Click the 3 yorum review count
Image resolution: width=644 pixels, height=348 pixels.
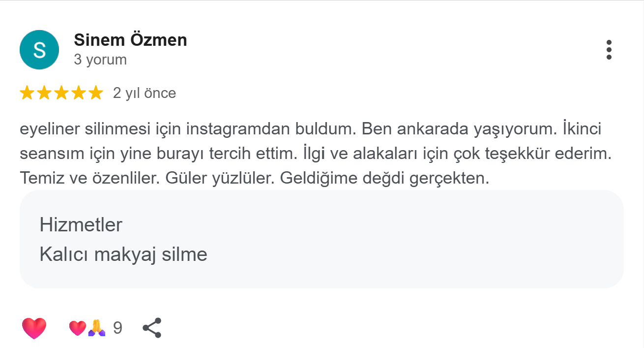(x=100, y=60)
